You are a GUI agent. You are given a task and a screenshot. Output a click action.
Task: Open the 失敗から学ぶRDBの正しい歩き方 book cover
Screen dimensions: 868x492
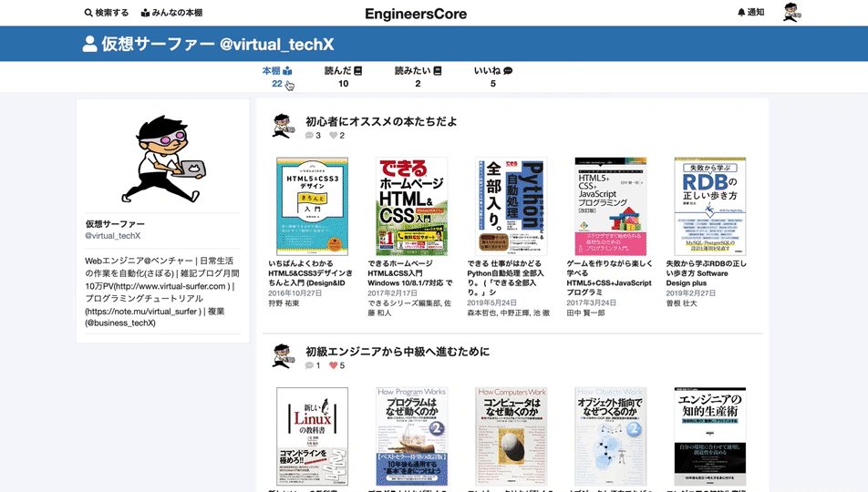[709, 207]
